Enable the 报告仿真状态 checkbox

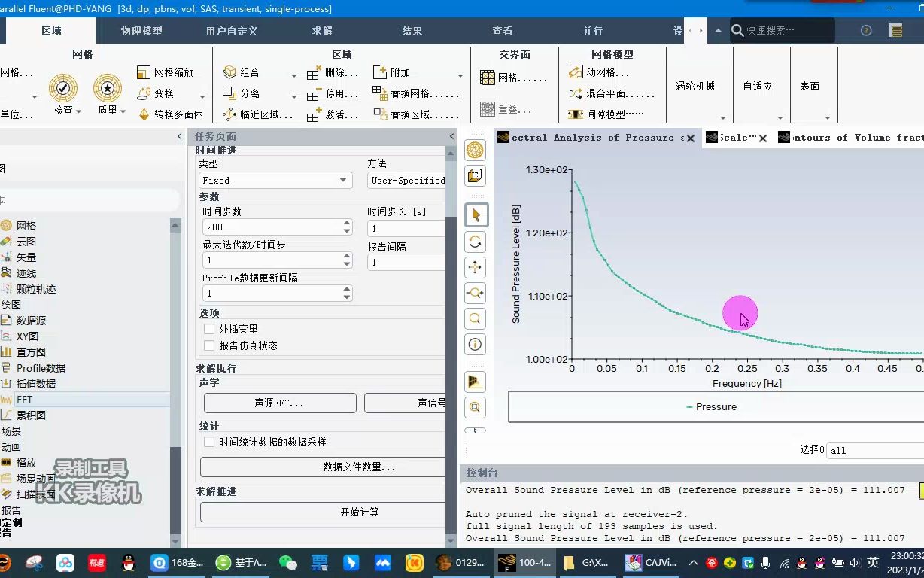[209, 344]
